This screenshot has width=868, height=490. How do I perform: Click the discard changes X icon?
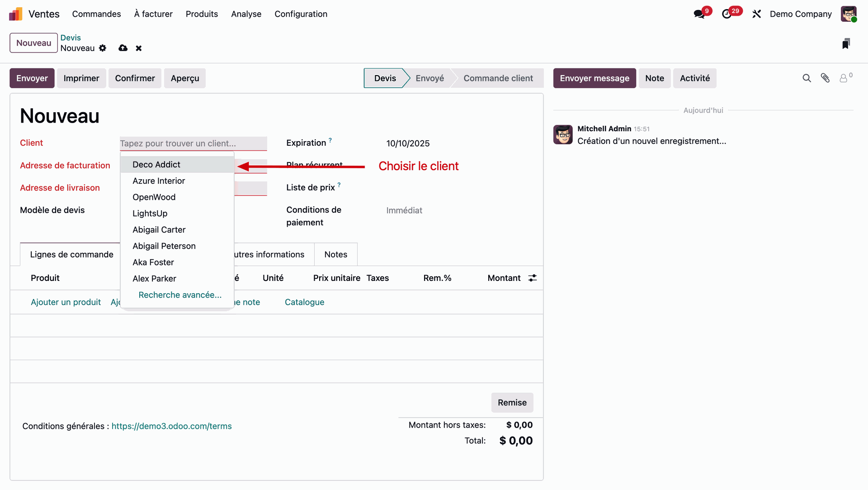[139, 48]
